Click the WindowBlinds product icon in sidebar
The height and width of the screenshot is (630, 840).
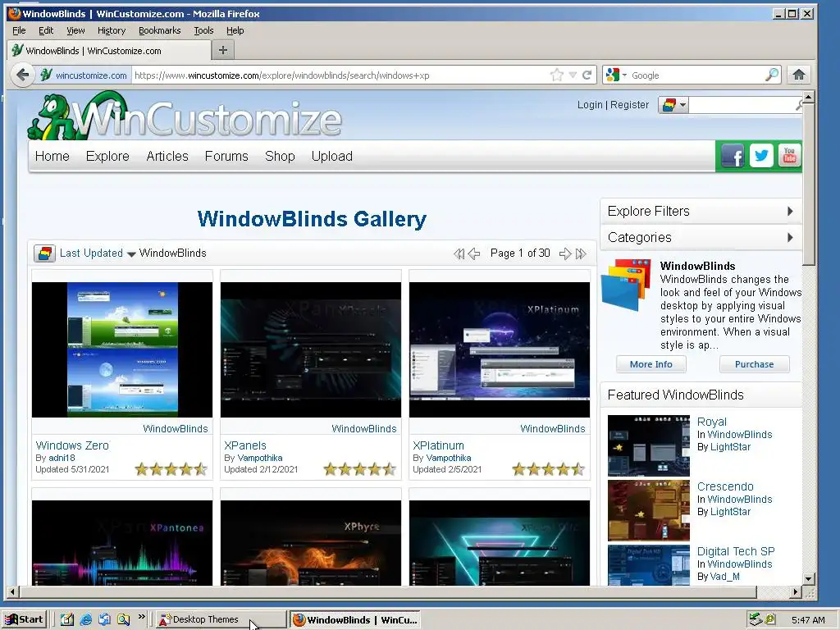(627, 285)
